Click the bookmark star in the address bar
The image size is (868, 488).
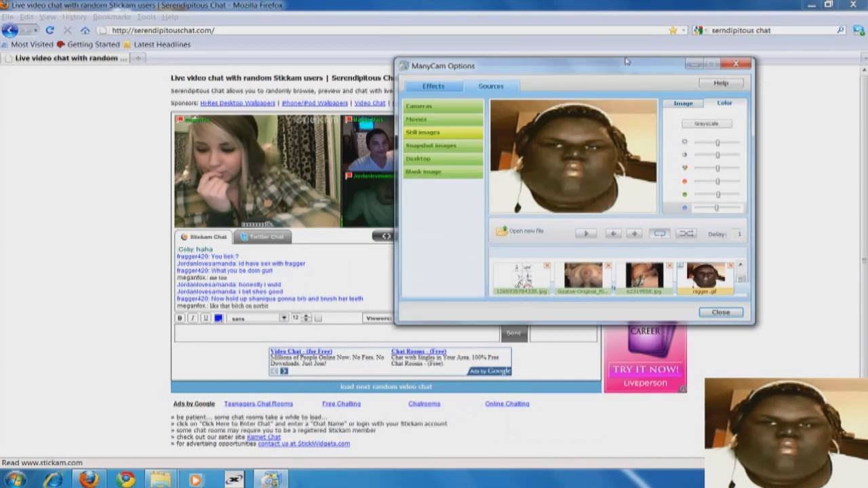pyautogui.click(x=673, y=30)
